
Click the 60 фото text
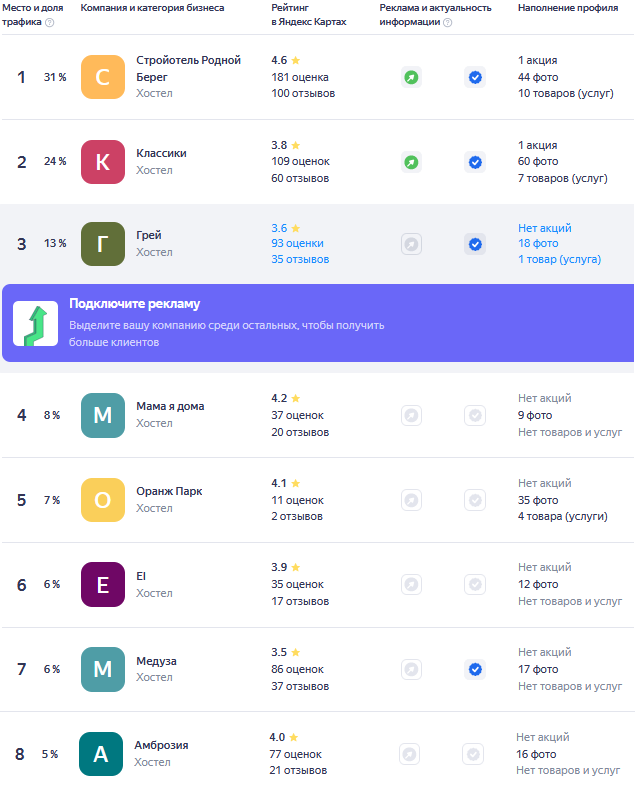coord(538,161)
